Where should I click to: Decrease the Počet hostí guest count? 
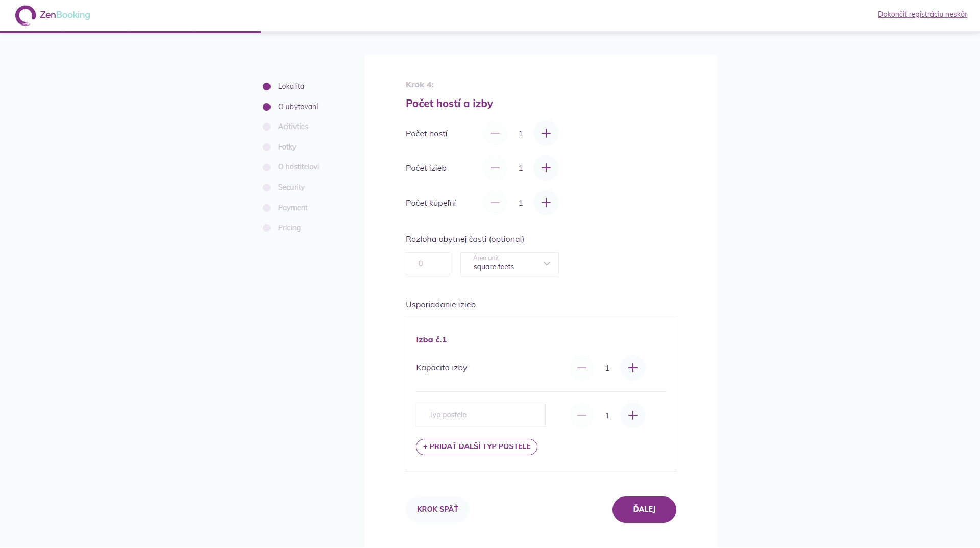point(495,133)
